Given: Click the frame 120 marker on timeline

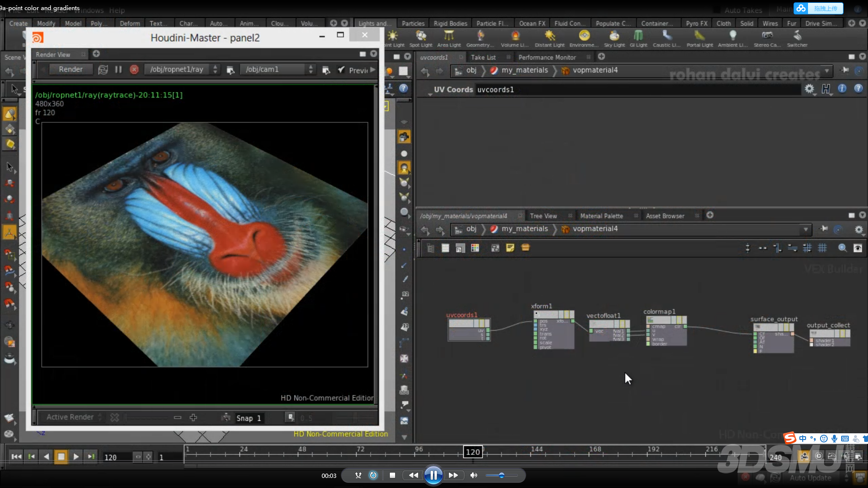Looking at the screenshot, I should (x=472, y=452).
